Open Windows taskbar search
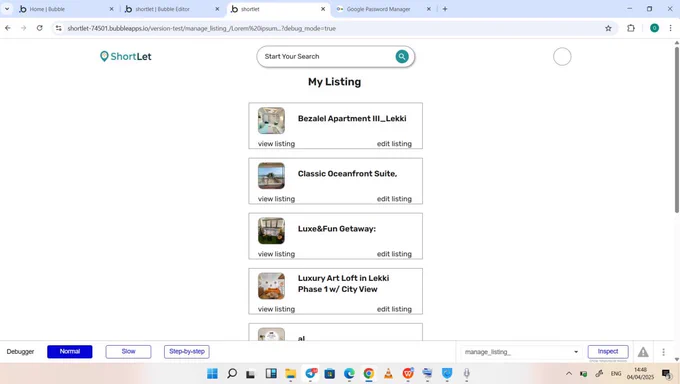The image size is (680, 384). point(232,373)
